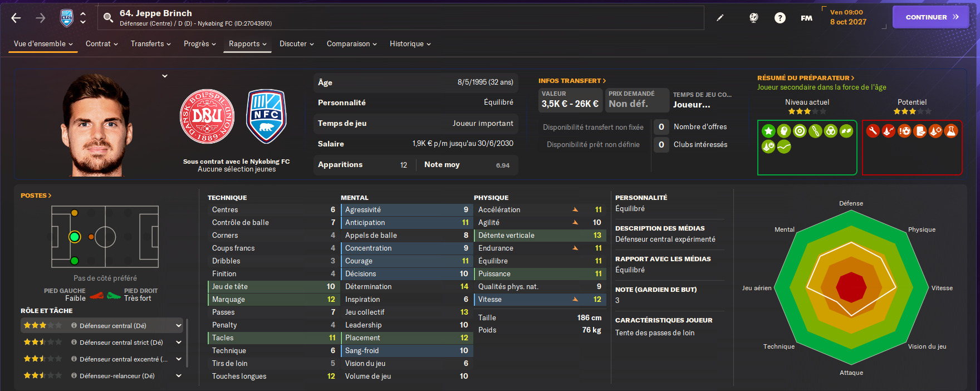Expand the Défenseur central (Dé) role dropdown
The width and height of the screenshot is (980, 391).
click(179, 326)
